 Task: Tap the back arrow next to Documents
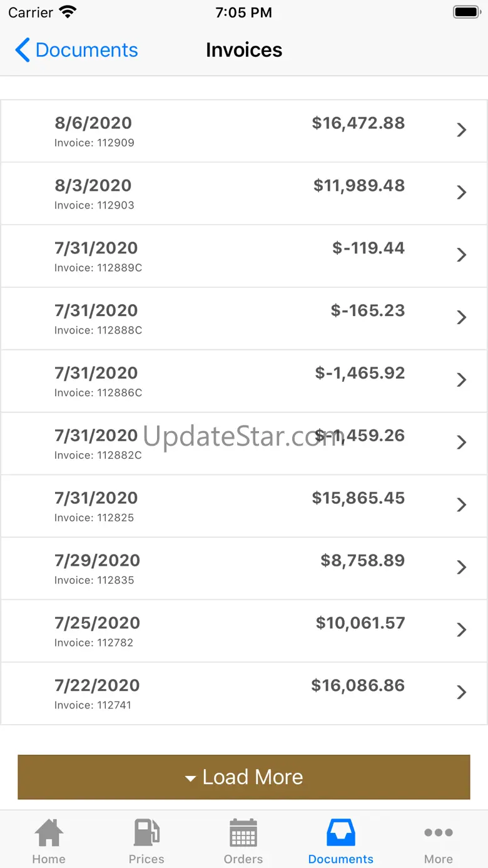tap(23, 50)
